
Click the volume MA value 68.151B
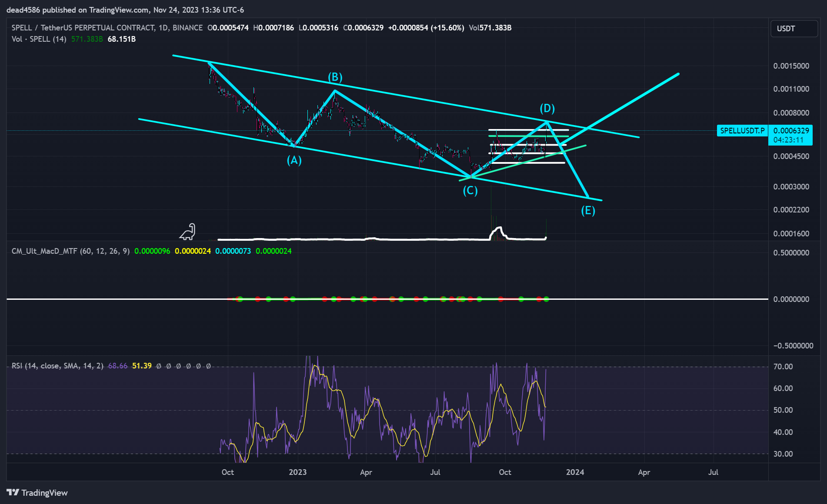(x=122, y=39)
